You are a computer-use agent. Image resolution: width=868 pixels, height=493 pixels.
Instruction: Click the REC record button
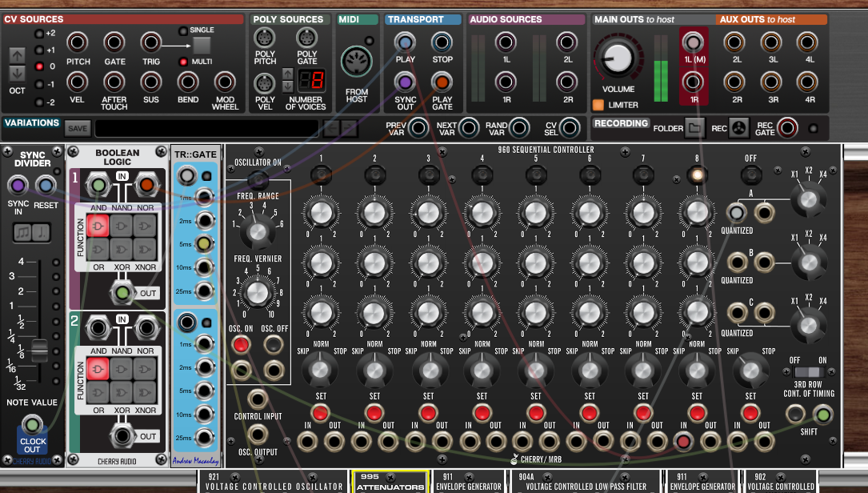(x=738, y=128)
